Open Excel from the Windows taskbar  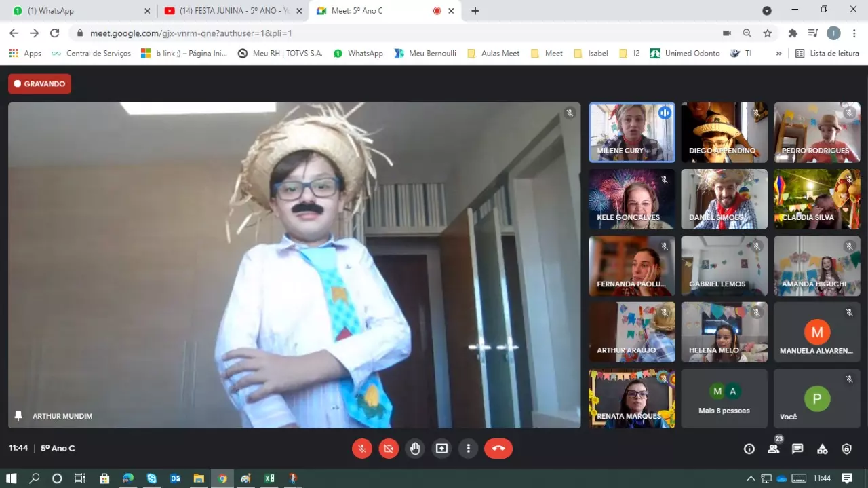pos(269,478)
